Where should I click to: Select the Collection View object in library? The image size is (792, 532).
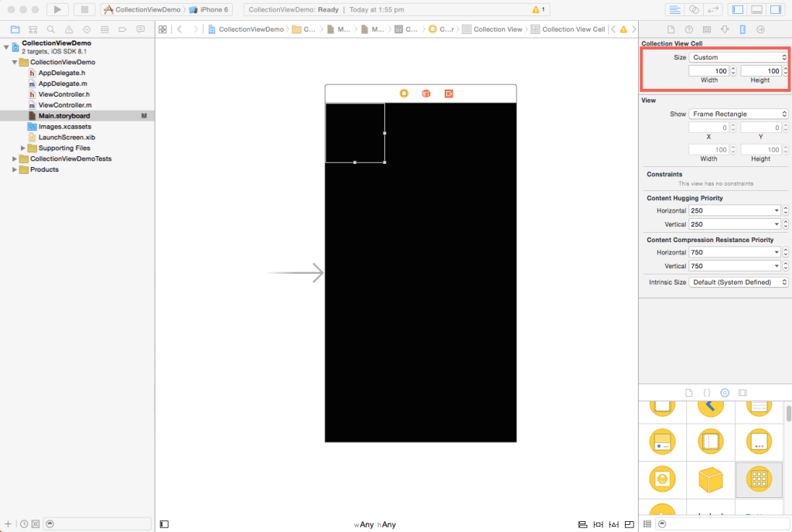(x=759, y=479)
